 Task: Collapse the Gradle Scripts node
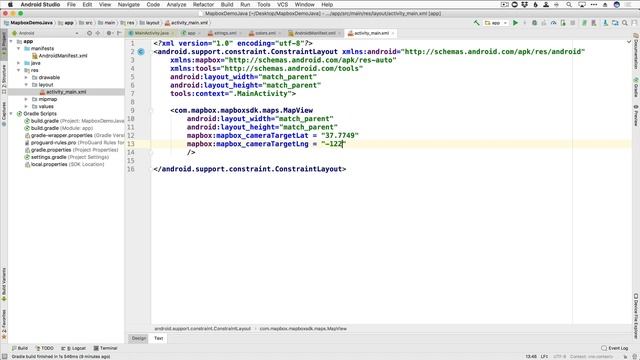point(11,114)
